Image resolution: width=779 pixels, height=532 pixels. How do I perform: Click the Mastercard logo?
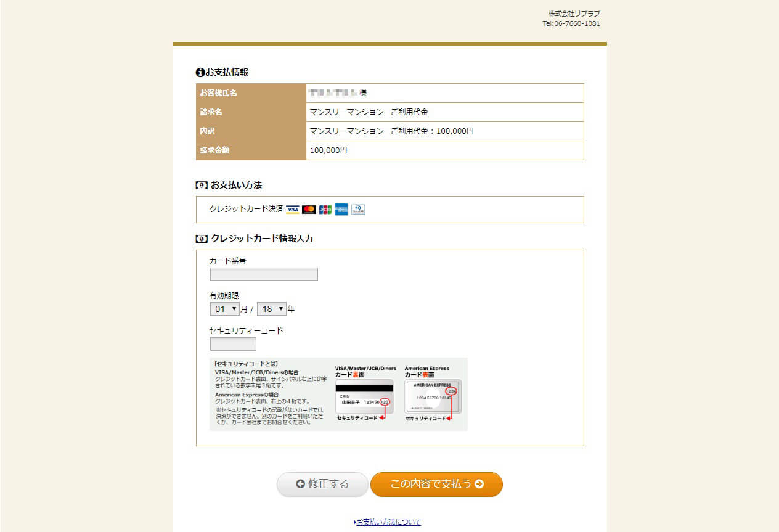click(x=309, y=210)
